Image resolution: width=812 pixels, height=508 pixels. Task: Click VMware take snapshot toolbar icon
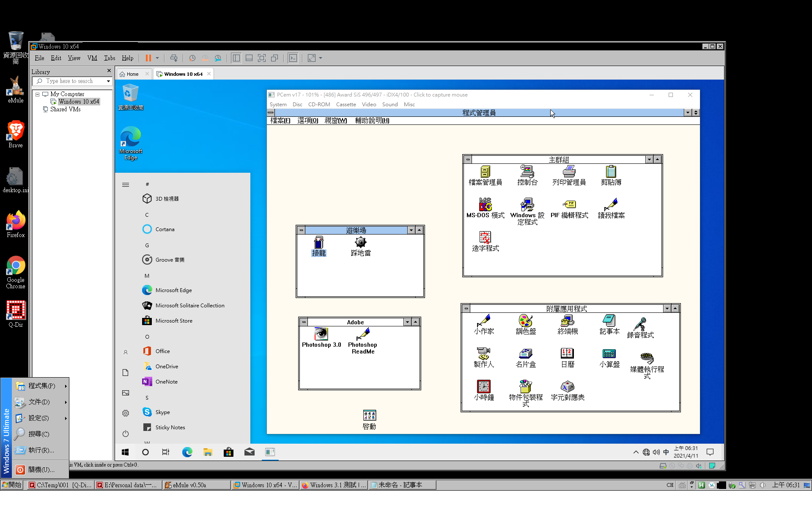click(192, 58)
